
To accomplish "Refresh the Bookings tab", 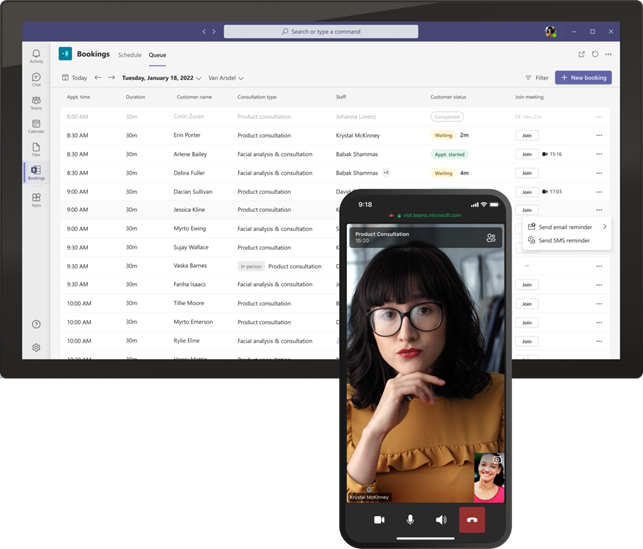I will click(x=595, y=54).
